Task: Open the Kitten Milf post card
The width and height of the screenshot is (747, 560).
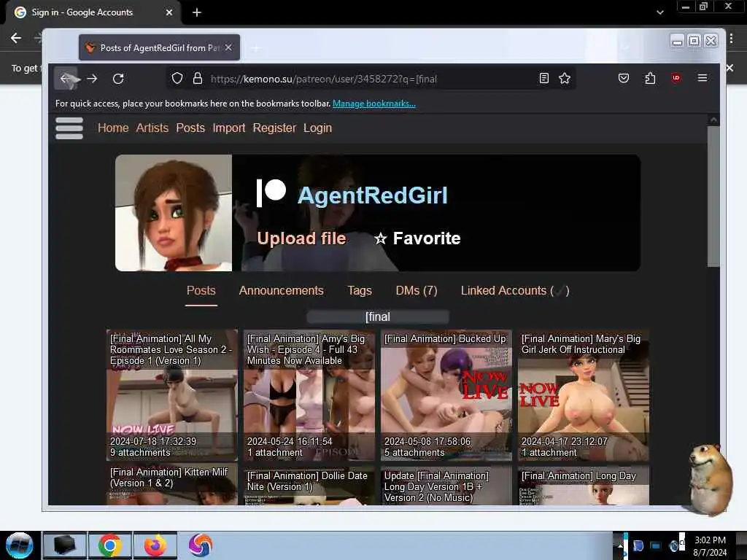Action: point(172,485)
